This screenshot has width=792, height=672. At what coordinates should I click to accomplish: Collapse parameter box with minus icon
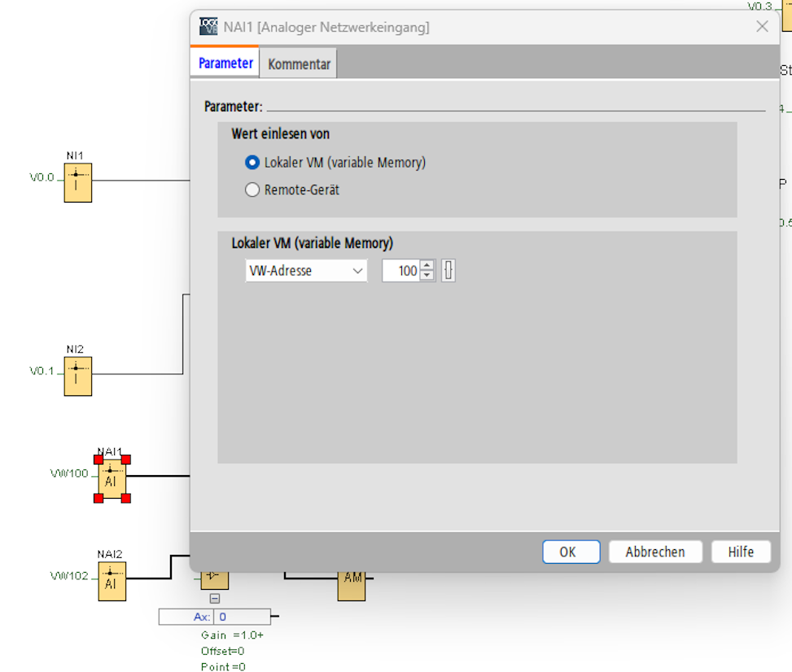[x=215, y=598]
